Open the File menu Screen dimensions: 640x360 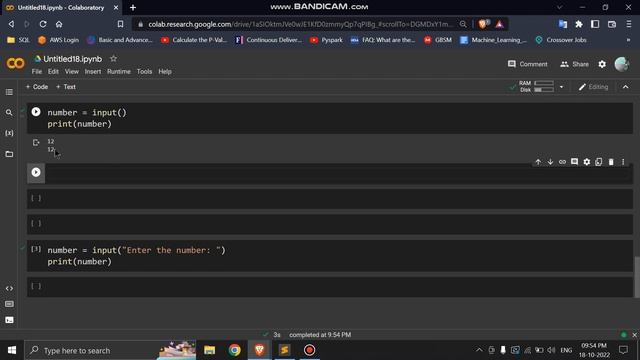click(x=37, y=71)
